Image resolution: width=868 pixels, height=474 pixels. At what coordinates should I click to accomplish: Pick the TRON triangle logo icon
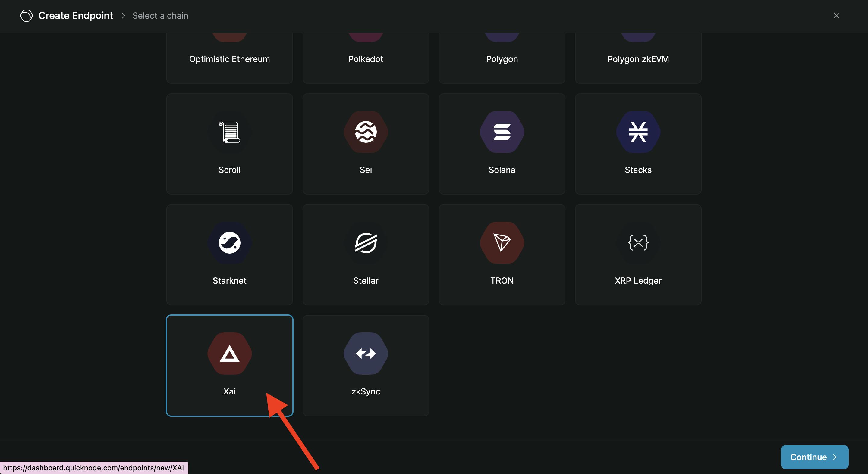point(502,243)
